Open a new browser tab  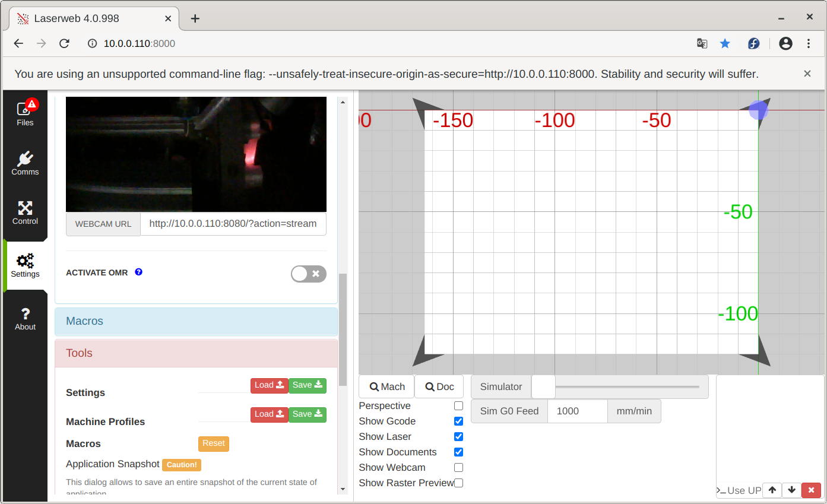pos(195,18)
